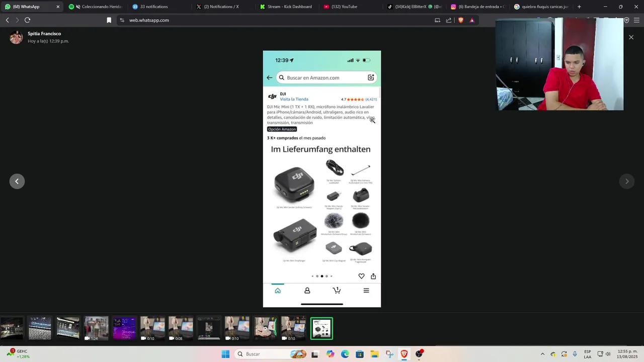Click the install app icon in address bar
The width and height of the screenshot is (644, 362).
tap(437, 20)
